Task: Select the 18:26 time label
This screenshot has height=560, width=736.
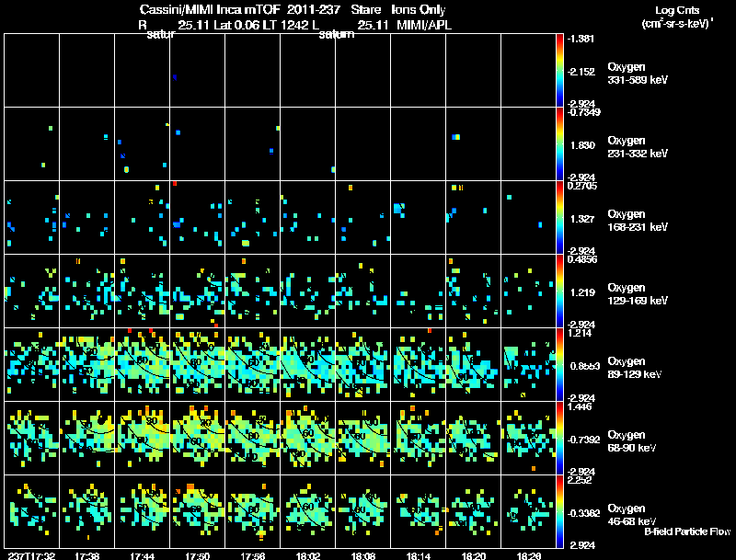Action: coord(528,556)
